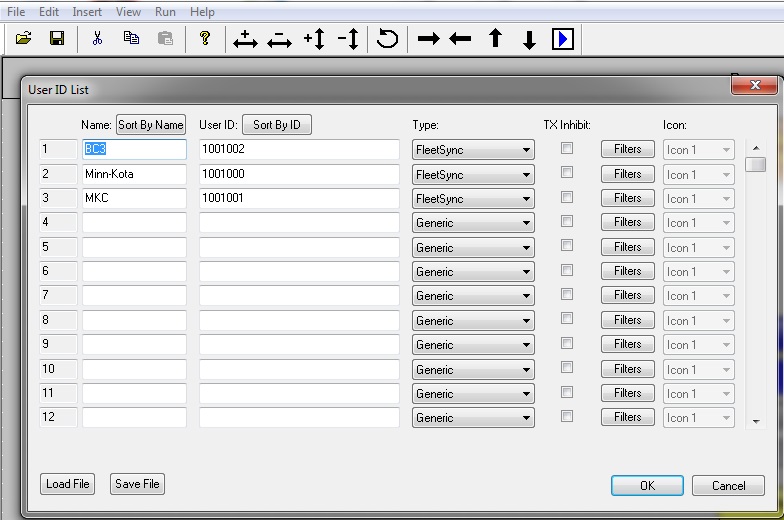
Task: Toggle TX Inhibit checkbox in row 7
Action: point(566,294)
